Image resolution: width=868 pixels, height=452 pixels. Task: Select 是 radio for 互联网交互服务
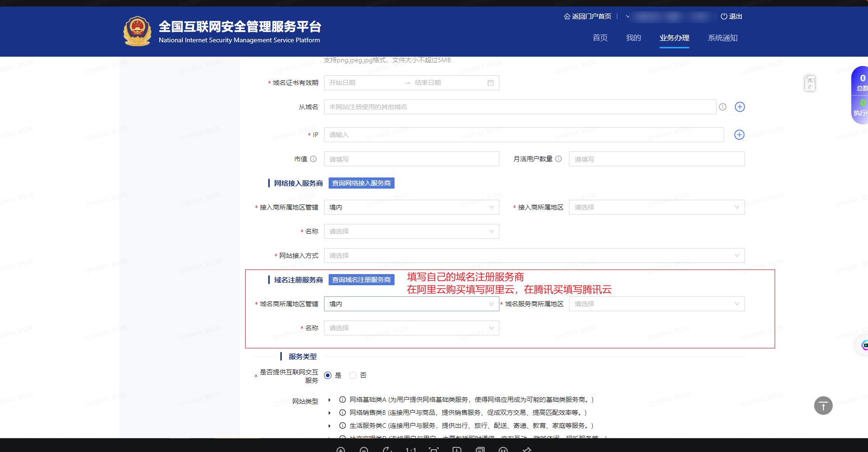point(328,375)
